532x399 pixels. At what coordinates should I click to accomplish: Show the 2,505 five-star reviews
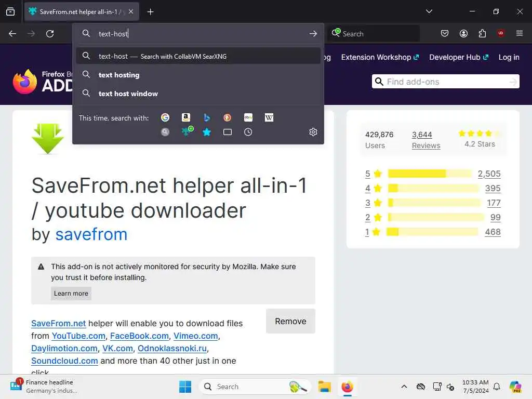[489, 174]
